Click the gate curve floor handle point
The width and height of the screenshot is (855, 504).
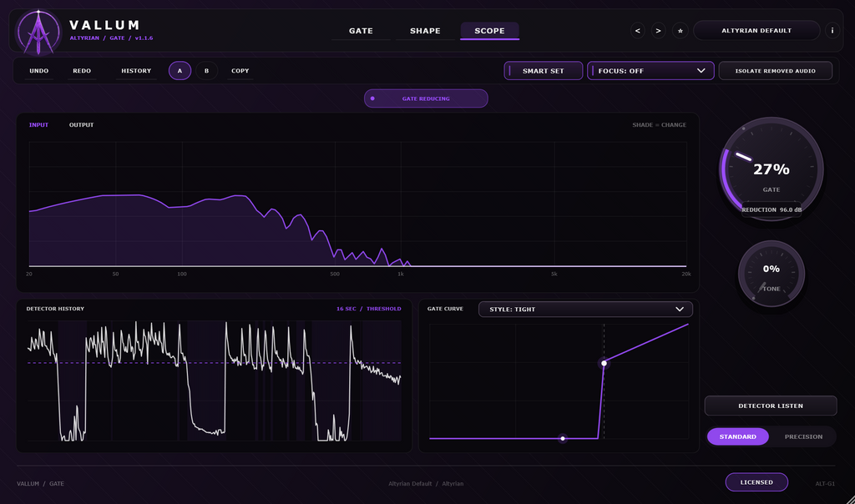pos(563,438)
